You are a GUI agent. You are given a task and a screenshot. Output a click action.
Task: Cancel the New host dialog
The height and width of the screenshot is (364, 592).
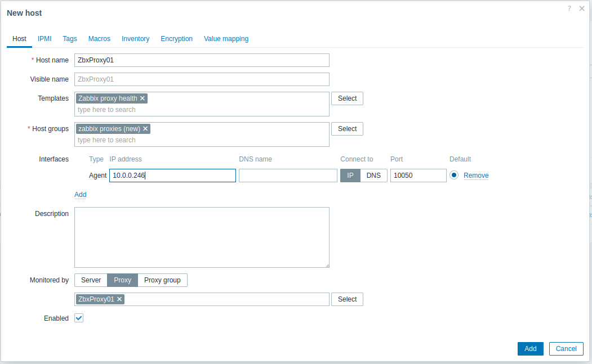pos(566,349)
